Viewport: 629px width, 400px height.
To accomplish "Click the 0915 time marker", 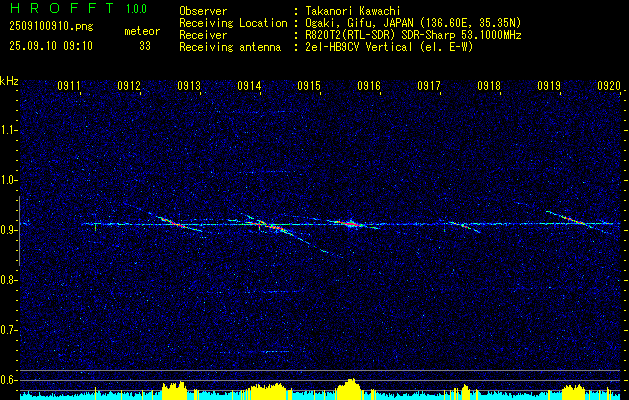I will (x=309, y=85).
